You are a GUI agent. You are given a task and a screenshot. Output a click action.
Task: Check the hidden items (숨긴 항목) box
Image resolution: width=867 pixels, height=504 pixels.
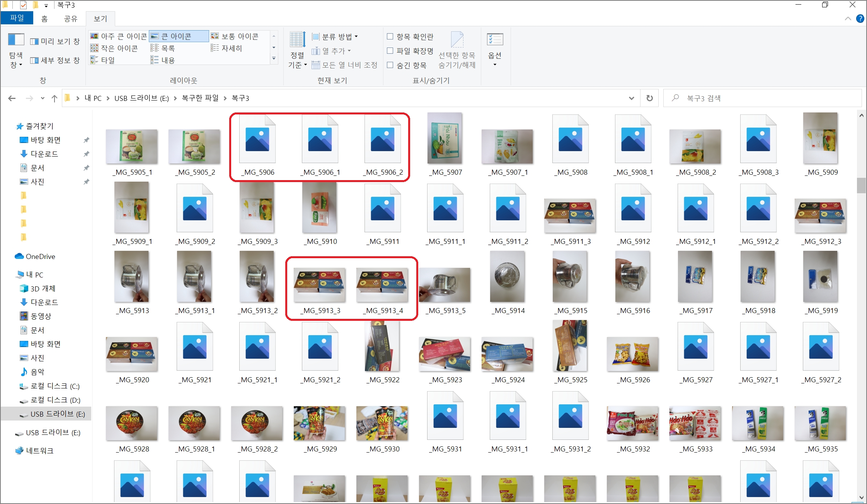click(390, 65)
